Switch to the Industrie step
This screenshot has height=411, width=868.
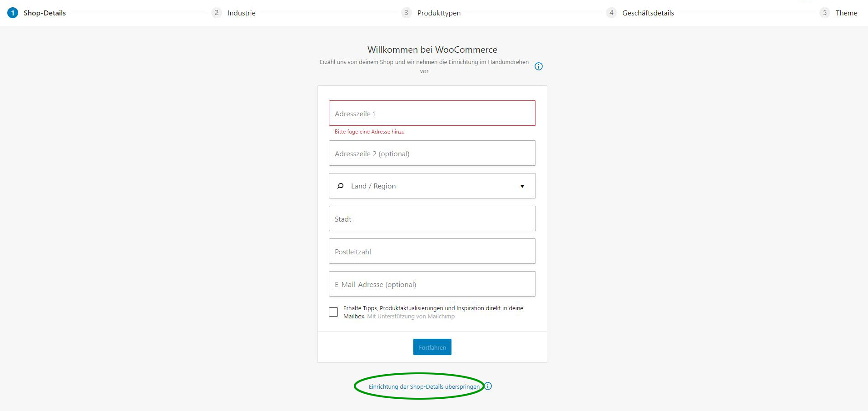click(x=241, y=13)
